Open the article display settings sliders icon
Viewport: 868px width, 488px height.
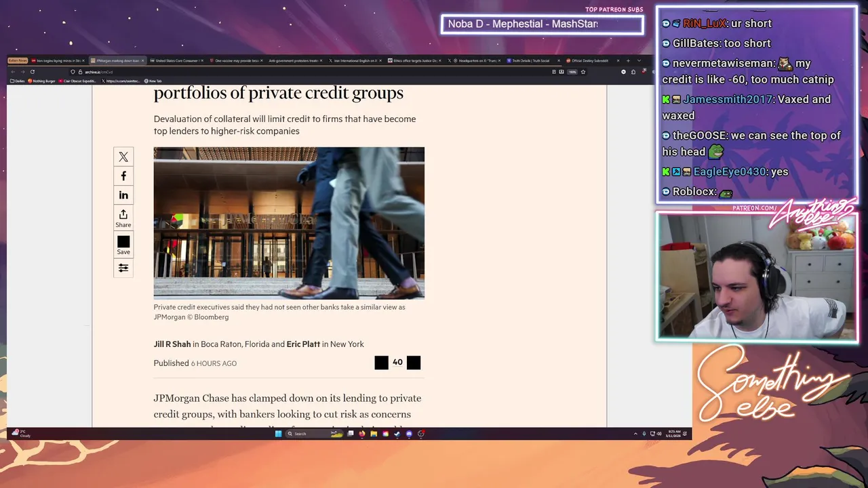123,268
